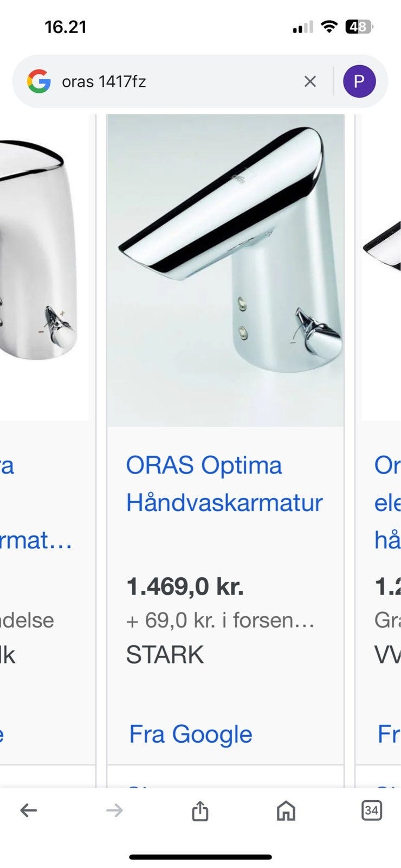The height and width of the screenshot is (868, 401).
Task: Open the right partial product image
Action: coord(381,267)
